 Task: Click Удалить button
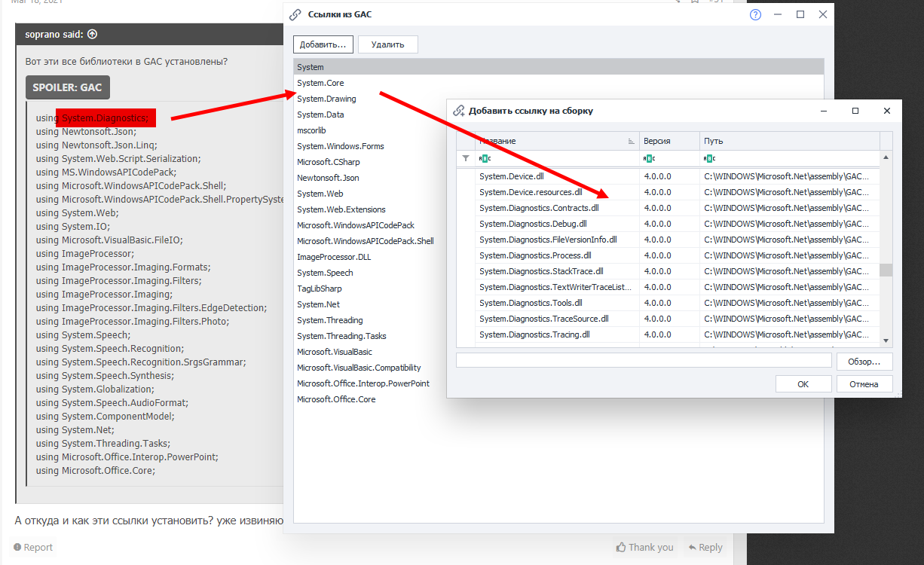click(x=388, y=44)
